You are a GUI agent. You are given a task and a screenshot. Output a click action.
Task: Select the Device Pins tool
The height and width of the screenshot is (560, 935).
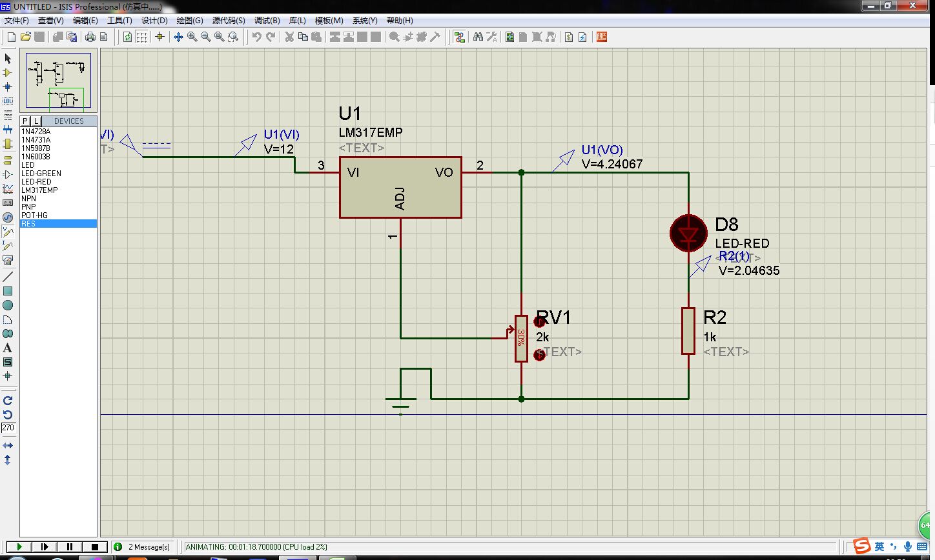(x=8, y=174)
